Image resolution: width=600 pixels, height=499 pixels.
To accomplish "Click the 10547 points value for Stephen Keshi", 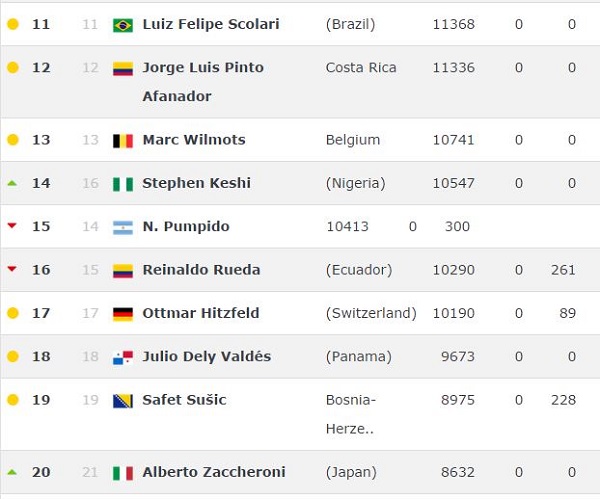I will click(453, 183).
